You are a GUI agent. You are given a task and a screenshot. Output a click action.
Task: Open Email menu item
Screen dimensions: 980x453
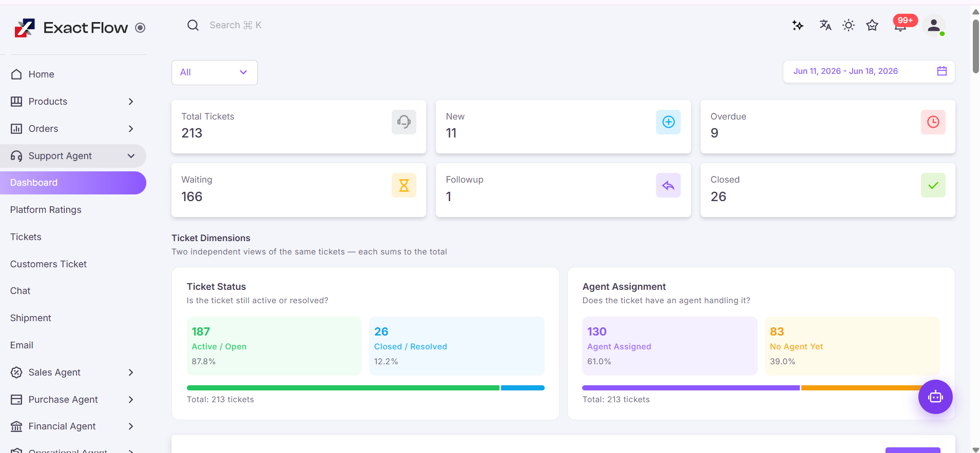(22, 345)
